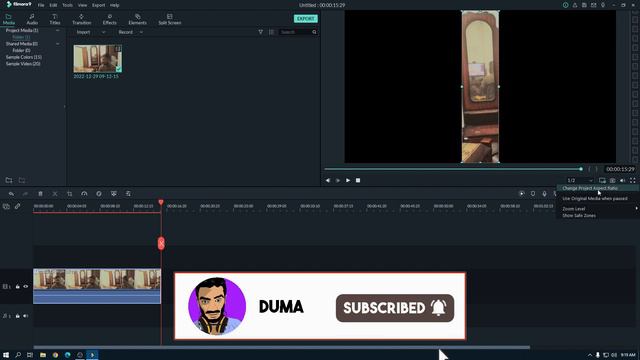Step back one frame in preview
This screenshot has height=360, width=640.
coord(328,180)
